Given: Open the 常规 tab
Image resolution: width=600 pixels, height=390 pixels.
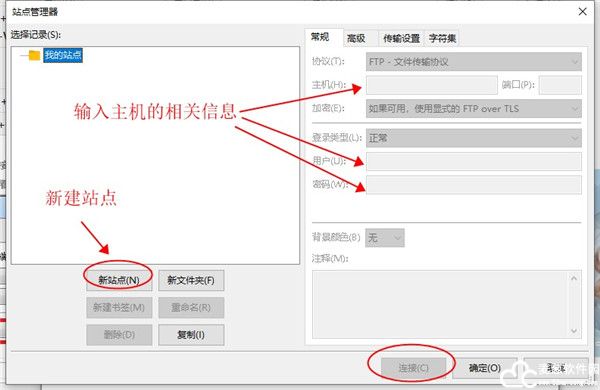Looking at the screenshot, I should point(320,37).
